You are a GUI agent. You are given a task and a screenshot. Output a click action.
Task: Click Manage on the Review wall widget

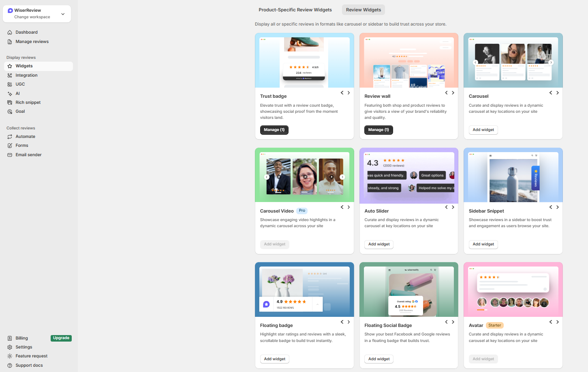pos(378,129)
